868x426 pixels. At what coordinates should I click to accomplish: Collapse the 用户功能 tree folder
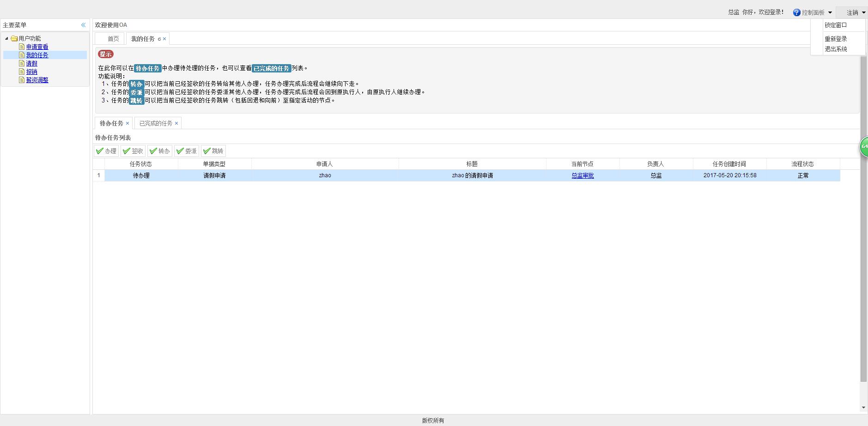pos(6,38)
